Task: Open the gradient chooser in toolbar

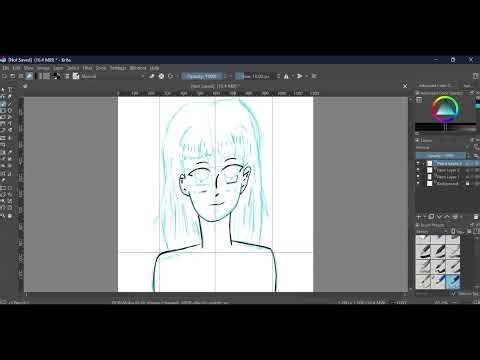Action: 40,76
